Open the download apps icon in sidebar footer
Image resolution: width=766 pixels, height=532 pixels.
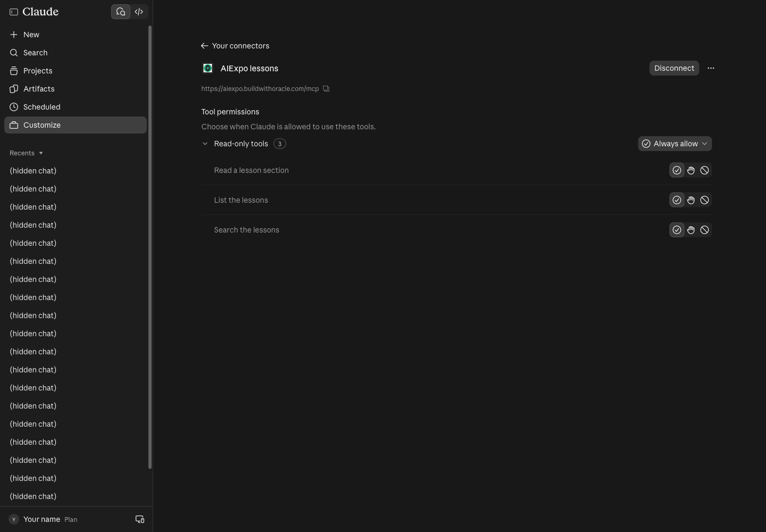140,519
